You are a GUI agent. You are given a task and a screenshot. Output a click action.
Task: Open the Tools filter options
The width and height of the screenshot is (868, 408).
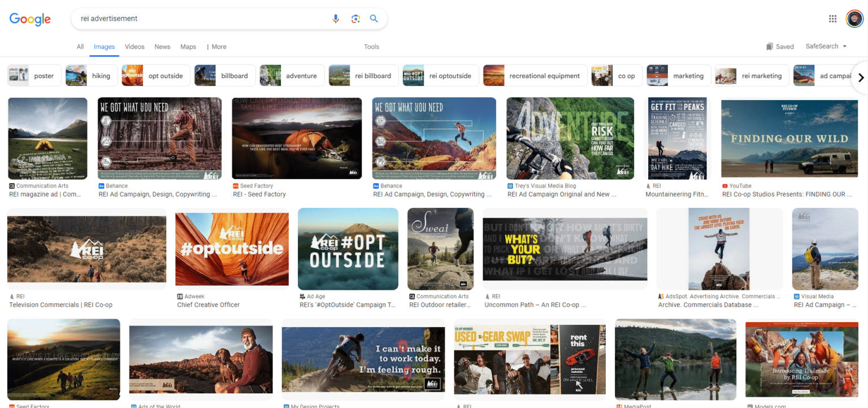point(371,47)
